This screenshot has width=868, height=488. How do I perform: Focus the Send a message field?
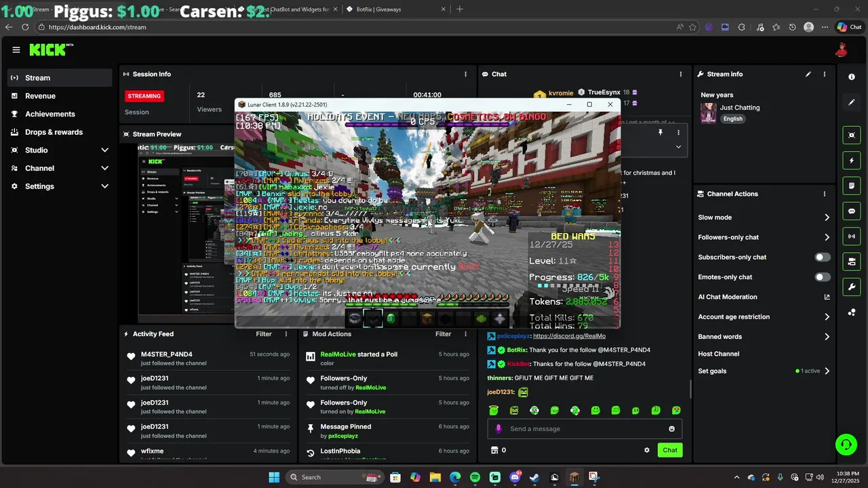(585, 429)
